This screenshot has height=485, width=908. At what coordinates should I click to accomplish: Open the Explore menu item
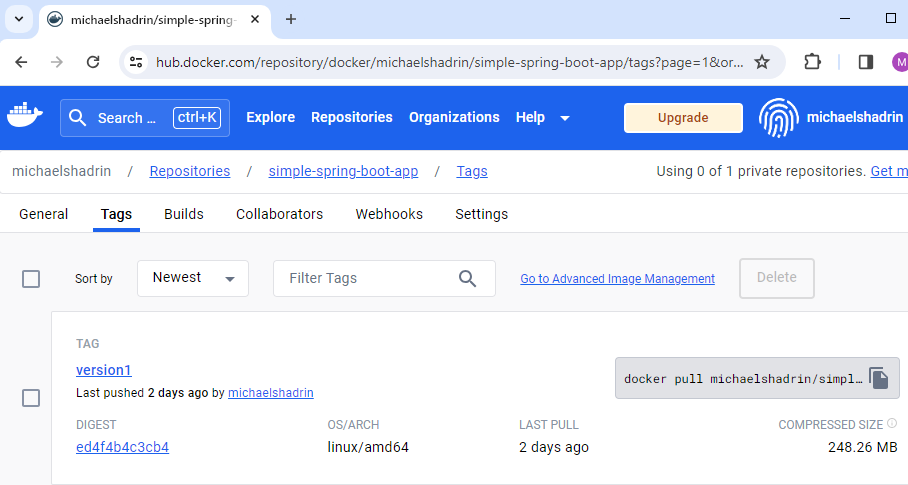270,117
